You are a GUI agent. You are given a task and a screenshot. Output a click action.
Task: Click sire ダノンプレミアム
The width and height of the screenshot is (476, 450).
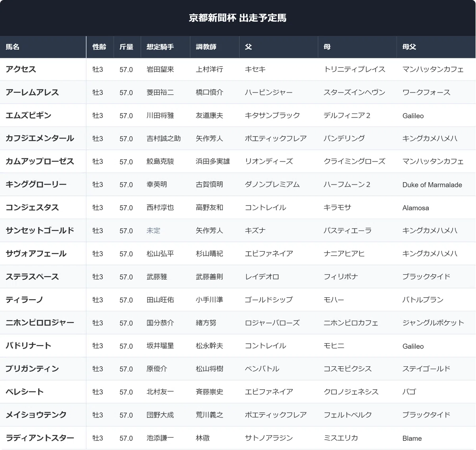(272, 185)
